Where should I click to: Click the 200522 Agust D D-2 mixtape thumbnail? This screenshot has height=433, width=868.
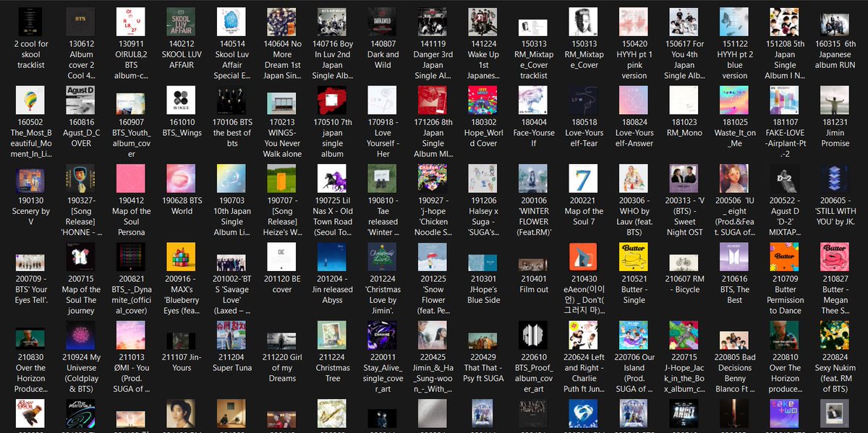point(786,179)
